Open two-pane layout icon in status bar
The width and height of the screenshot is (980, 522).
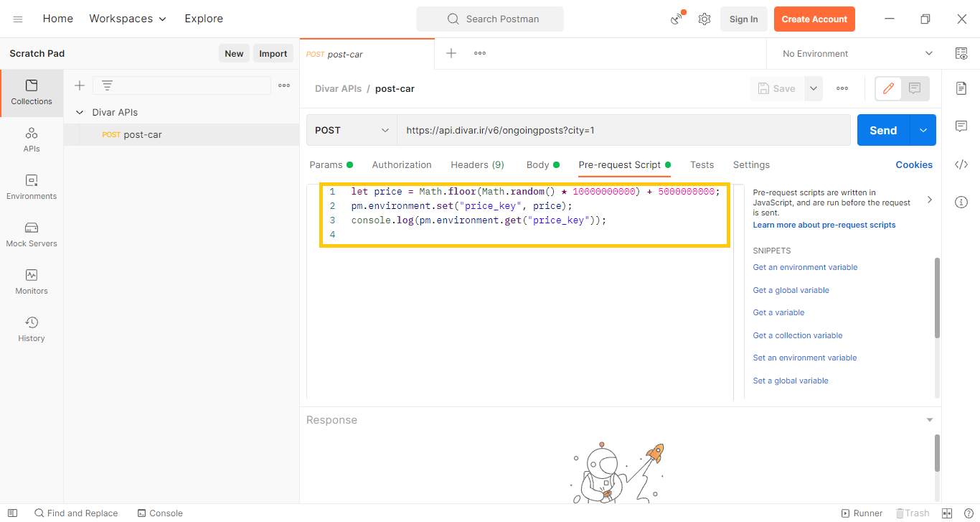tap(947, 513)
